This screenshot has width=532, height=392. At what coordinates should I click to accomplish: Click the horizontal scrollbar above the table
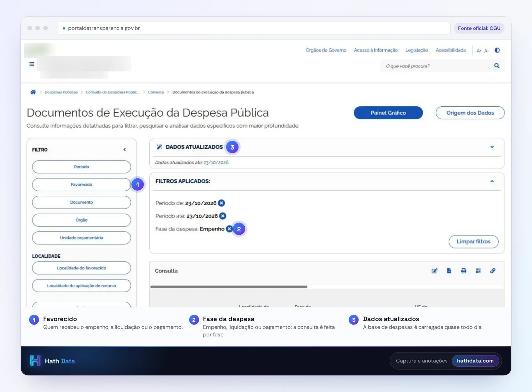tap(229, 287)
